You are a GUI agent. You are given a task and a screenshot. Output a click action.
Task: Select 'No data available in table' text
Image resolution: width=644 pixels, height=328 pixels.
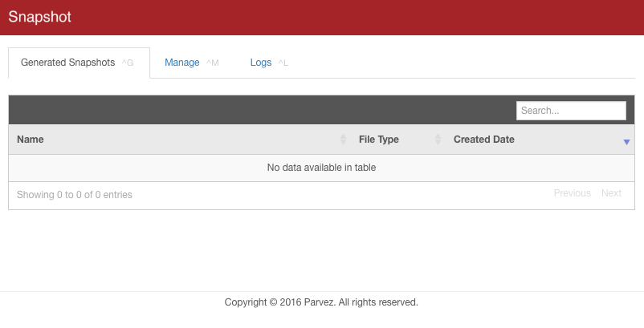321,168
